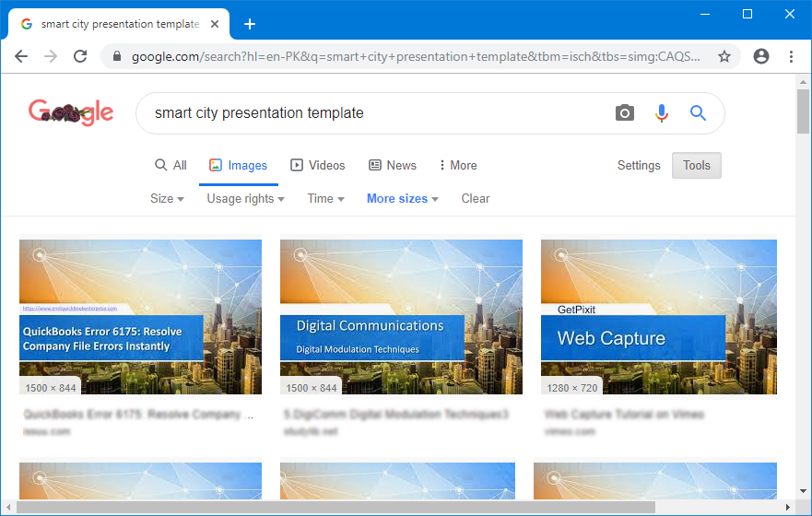The width and height of the screenshot is (812, 516).
Task: Switch to the Videos tab
Action: (x=318, y=166)
